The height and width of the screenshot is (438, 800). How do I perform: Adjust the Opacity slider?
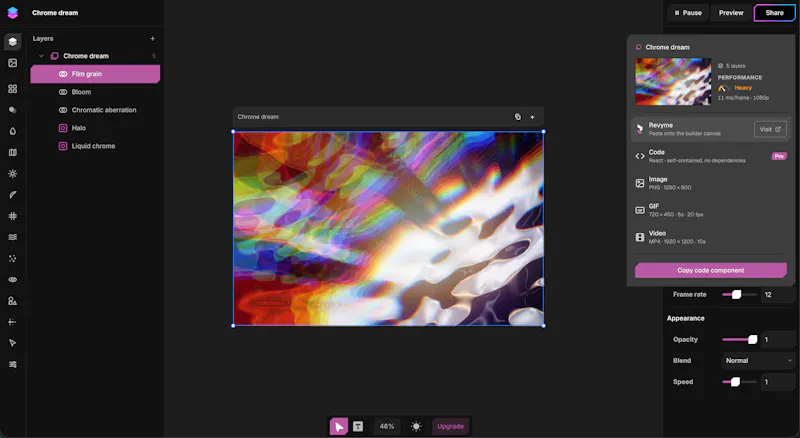[x=739, y=339]
